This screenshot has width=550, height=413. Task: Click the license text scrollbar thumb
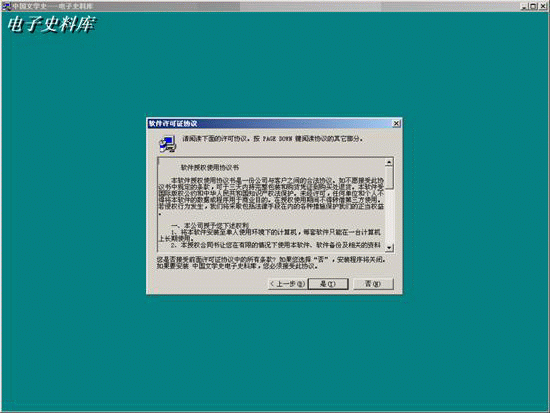click(389, 178)
